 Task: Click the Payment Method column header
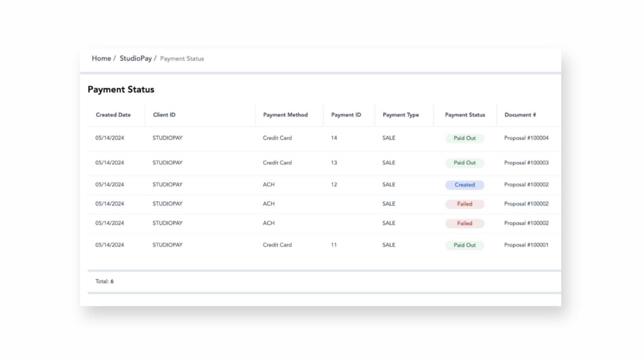(x=285, y=115)
